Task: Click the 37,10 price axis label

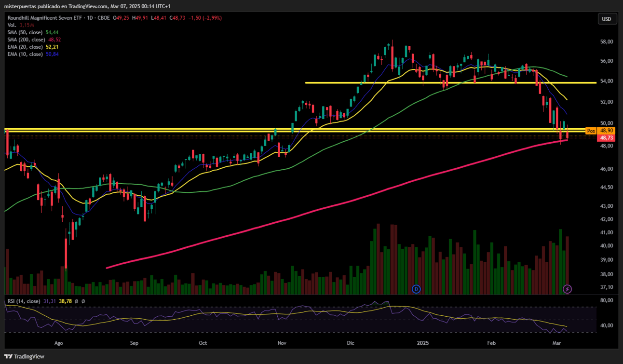Action: [x=606, y=287]
